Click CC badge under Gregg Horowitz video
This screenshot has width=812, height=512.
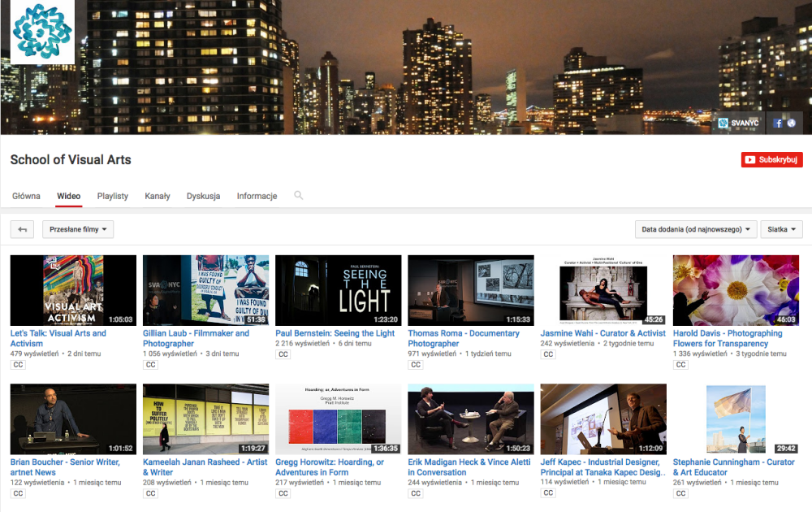tap(283, 493)
